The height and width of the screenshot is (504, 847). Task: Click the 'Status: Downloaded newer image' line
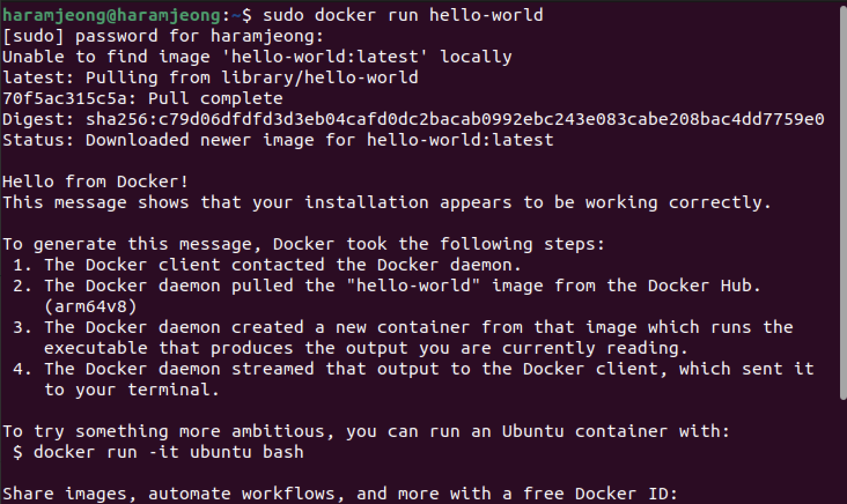pos(278,140)
